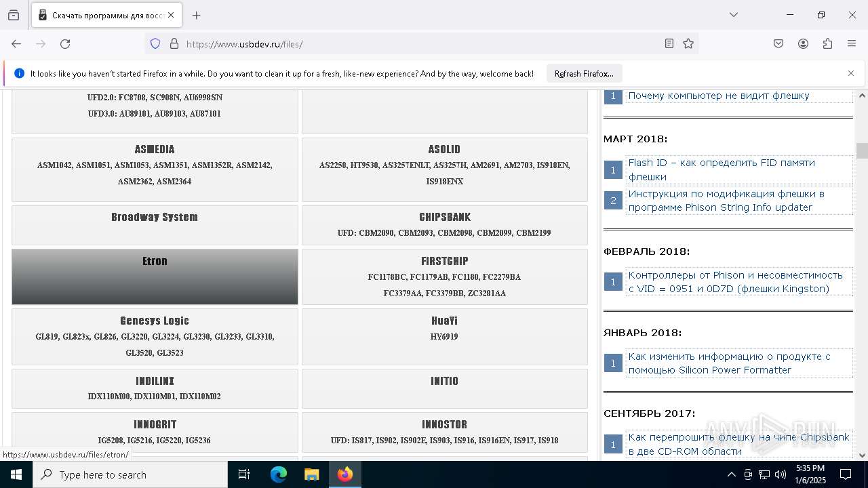Open 'Почему компьютер не видит флешку' article

click(719, 96)
